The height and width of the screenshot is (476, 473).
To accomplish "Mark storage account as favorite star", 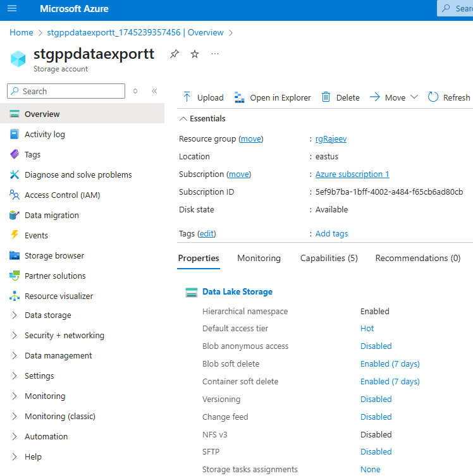I will tap(195, 54).
